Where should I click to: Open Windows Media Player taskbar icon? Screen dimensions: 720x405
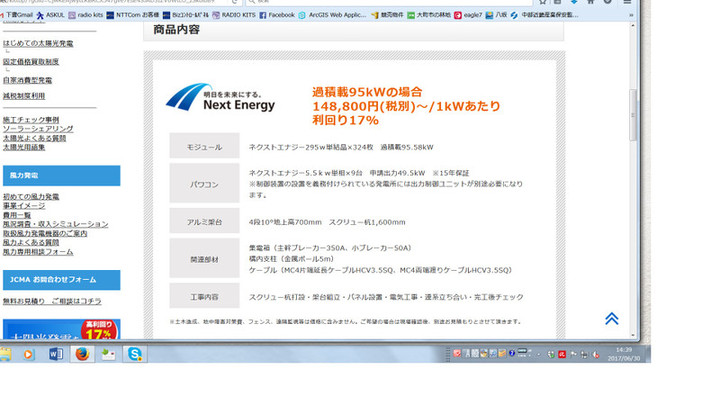point(28,354)
